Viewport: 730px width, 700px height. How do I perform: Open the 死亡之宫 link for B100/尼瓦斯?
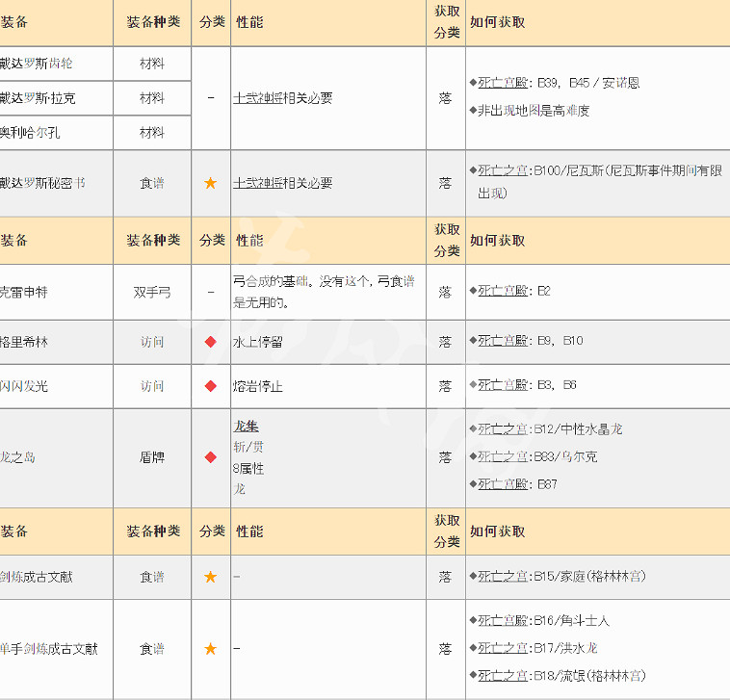tap(504, 170)
